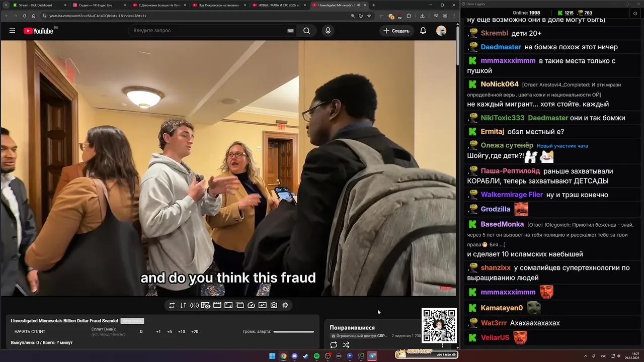
Task: Click the broadcast signal icon in video toolbar
Action: (x=194, y=305)
